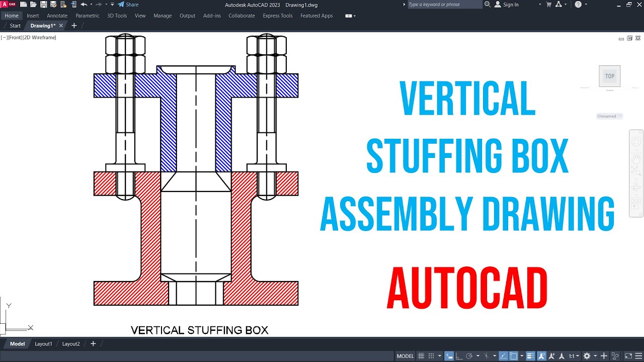Click the TOP face of the ViewCube
644x362 pixels.
[x=610, y=76]
